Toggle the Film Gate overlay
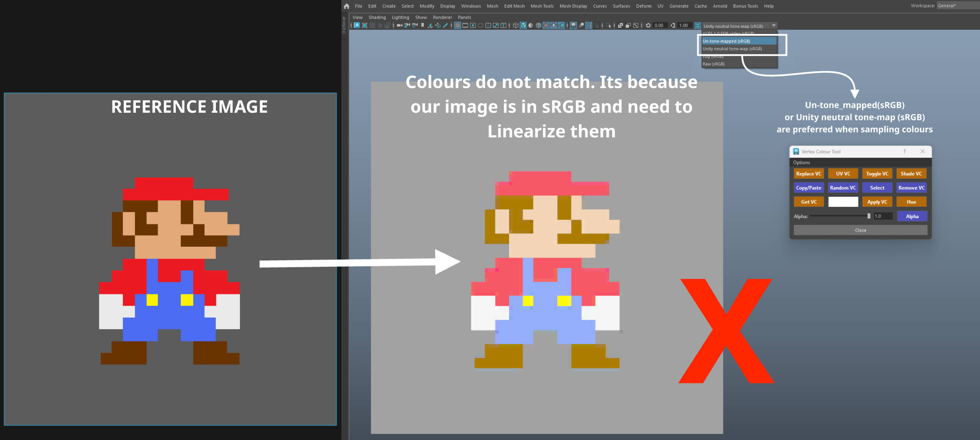Screen dimensions: 980x440 click(465, 26)
